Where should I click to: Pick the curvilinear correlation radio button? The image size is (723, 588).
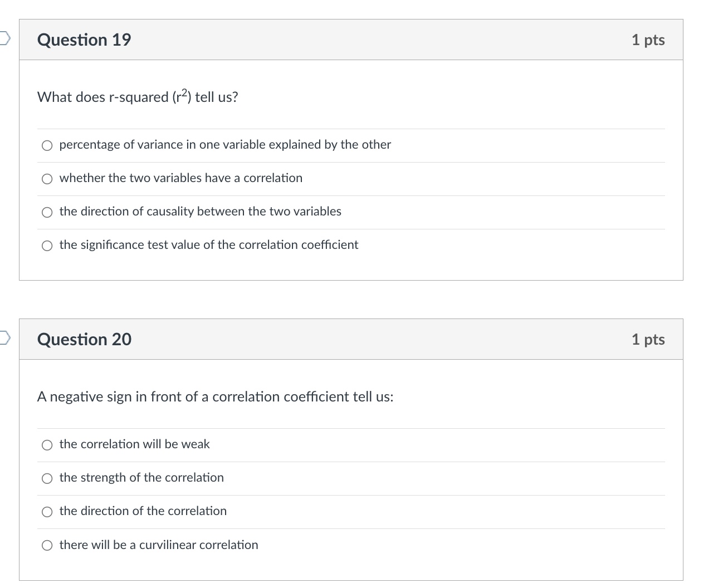47,546
